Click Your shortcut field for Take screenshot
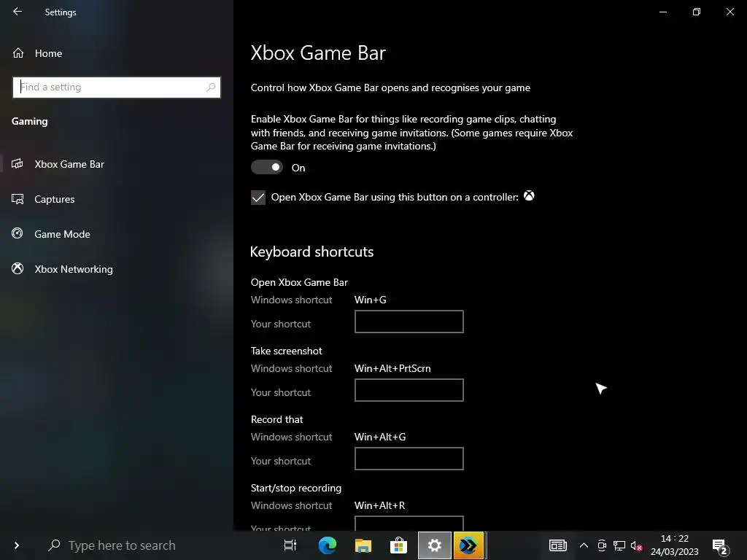Viewport: 747px width, 560px height. click(x=409, y=390)
